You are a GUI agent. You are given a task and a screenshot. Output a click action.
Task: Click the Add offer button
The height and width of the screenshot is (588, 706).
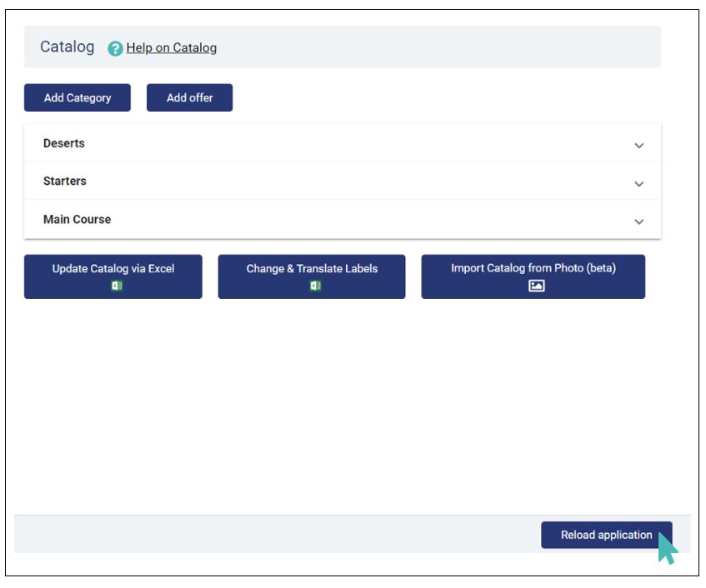tap(189, 97)
